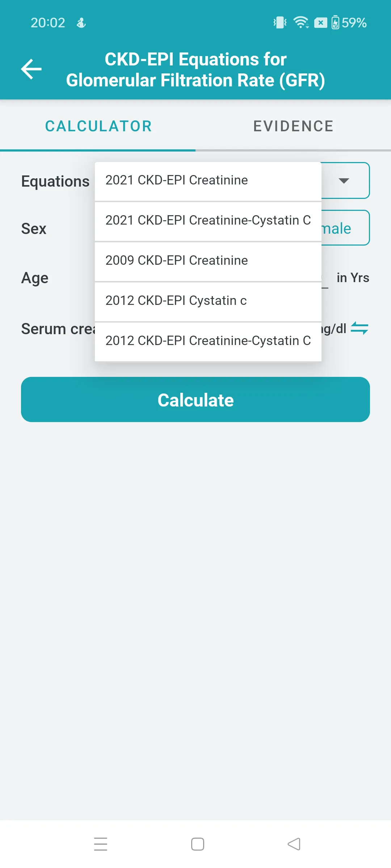This screenshot has height=868, width=391.
Task: Tap the back navigation triangle button
Action: coord(294,844)
